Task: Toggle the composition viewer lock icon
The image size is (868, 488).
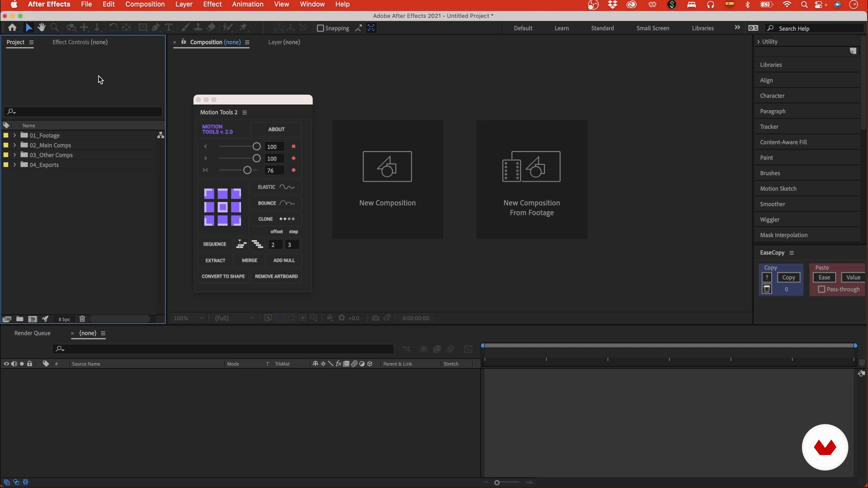Action: pyautogui.click(x=184, y=41)
